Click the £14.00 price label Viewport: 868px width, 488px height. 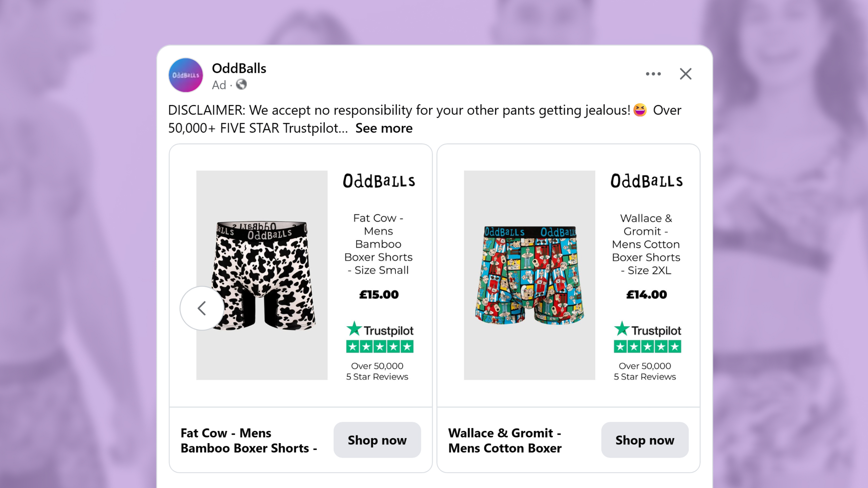point(646,295)
